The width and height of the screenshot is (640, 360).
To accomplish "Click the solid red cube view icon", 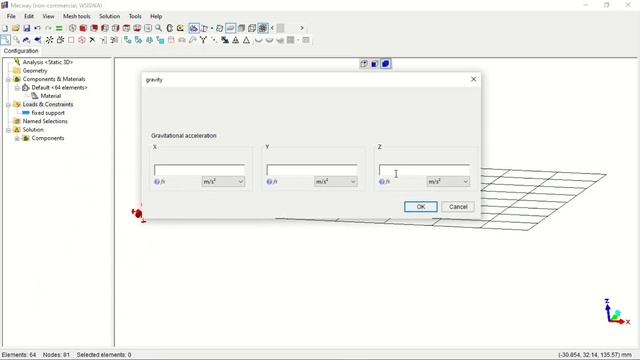I will [83, 28].
